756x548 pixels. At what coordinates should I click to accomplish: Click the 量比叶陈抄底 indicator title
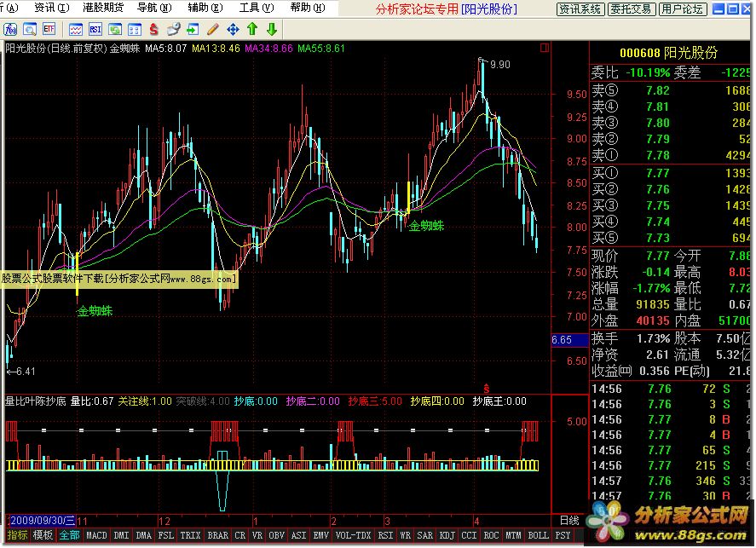[36, 401]
